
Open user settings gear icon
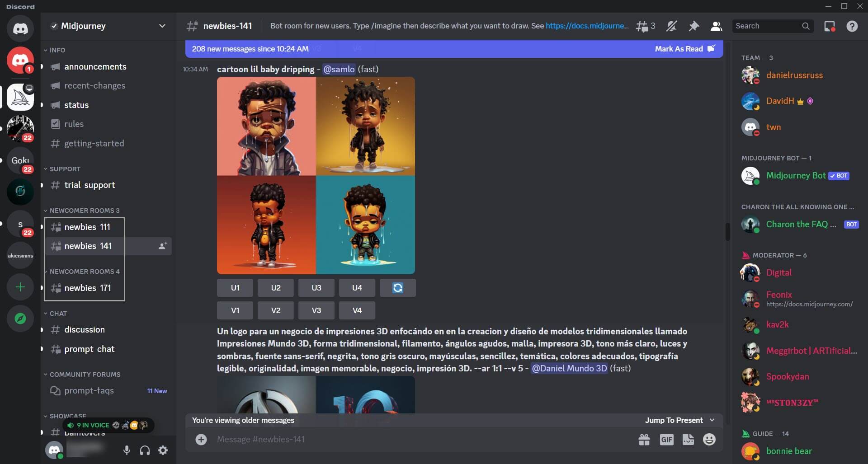click(162, 450)
